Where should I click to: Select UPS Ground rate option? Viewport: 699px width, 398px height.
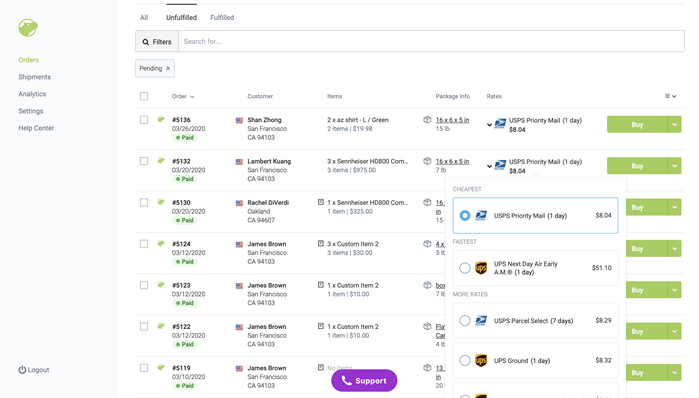click(x=535, y=360)
